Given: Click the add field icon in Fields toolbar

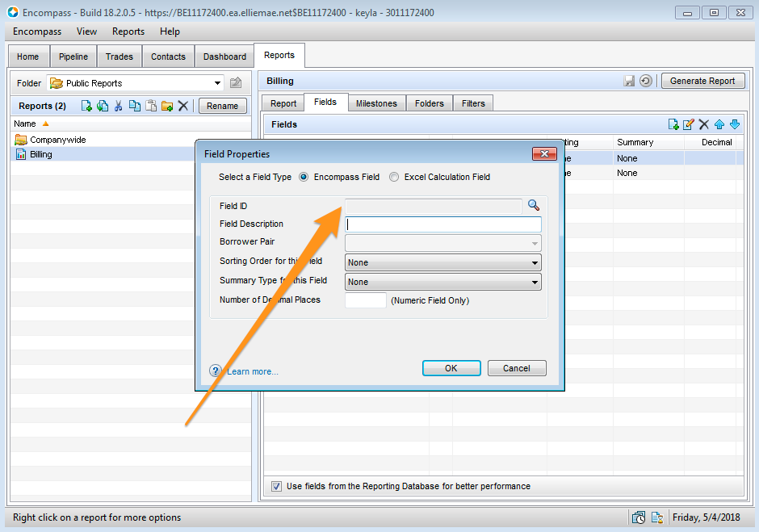Looking at the screenshot, I should pos(673,124).
